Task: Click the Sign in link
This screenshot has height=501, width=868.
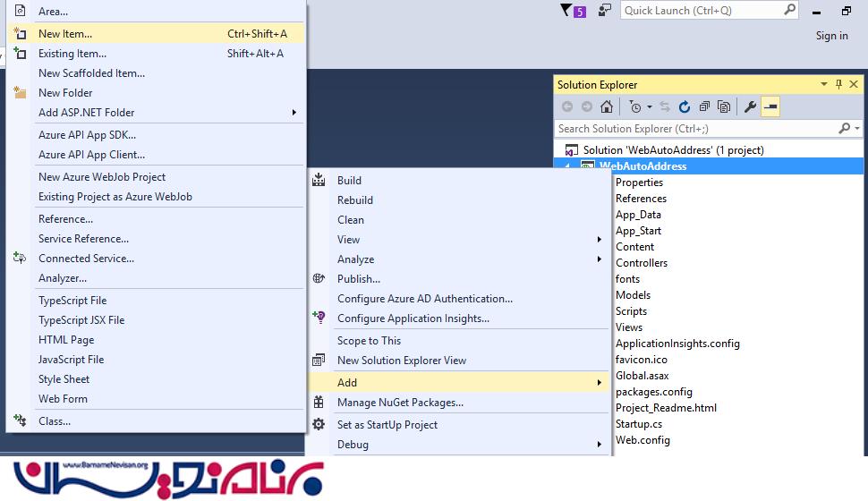Action: (x=831, y=36)
